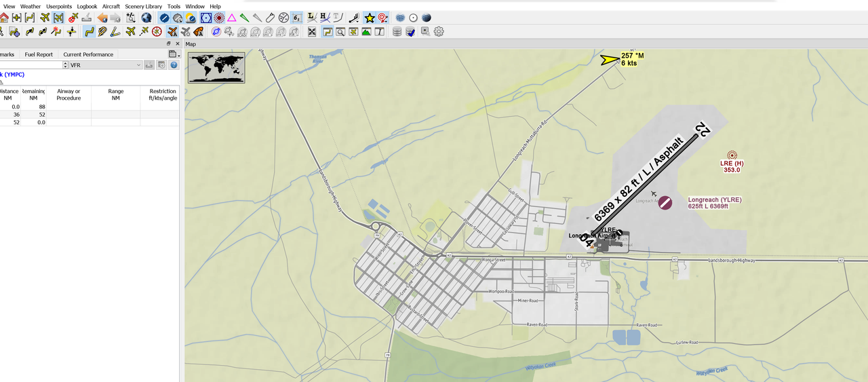Open the Logbook menu
The width and height of the screenshot is (868, 382).
(x=87, y=6)
